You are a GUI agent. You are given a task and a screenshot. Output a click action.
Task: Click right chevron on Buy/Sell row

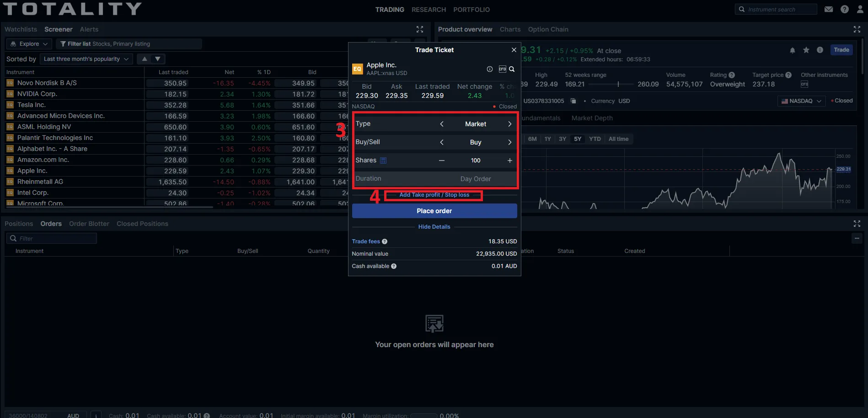click(x=509, y=142)
